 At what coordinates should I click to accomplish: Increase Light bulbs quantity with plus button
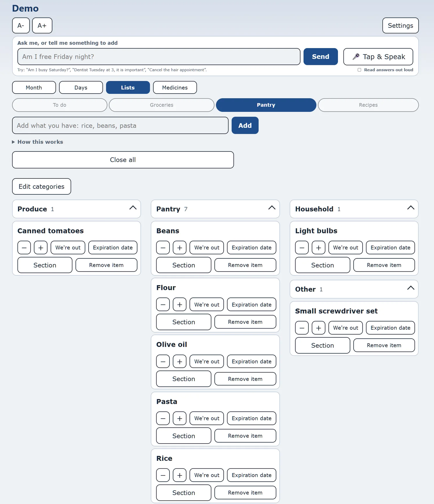[319, 248]
